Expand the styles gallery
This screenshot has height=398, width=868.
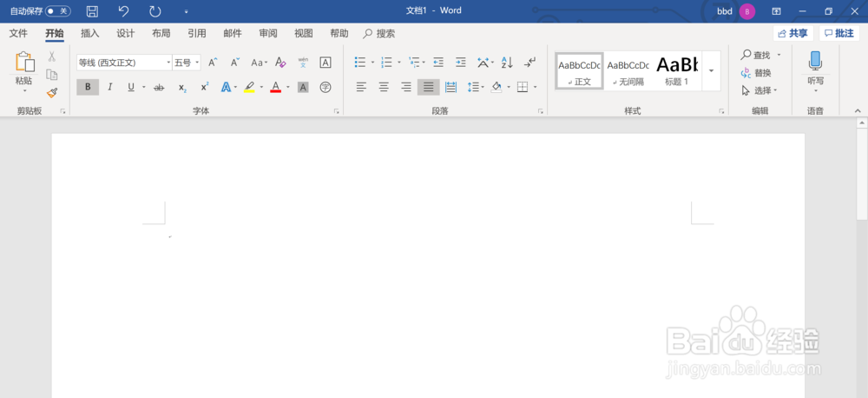(712, 71)
